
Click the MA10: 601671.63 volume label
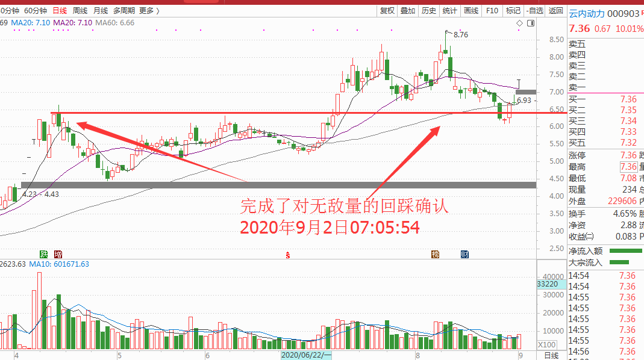pos(58,264)
